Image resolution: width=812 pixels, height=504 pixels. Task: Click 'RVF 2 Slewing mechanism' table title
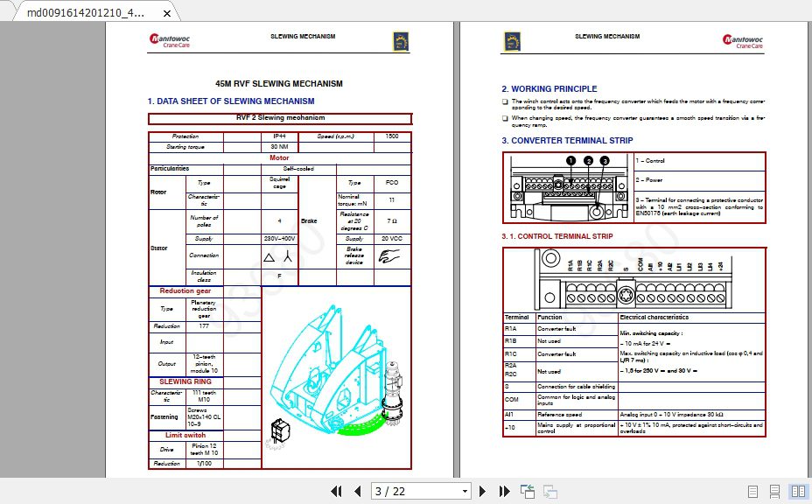pos(280,118)
